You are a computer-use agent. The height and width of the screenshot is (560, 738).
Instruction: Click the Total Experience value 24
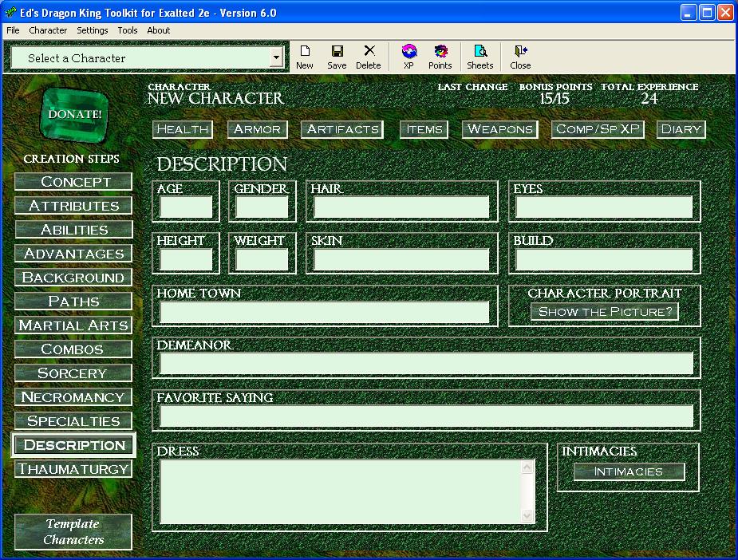pyautogui.click(x=649, y=98)
